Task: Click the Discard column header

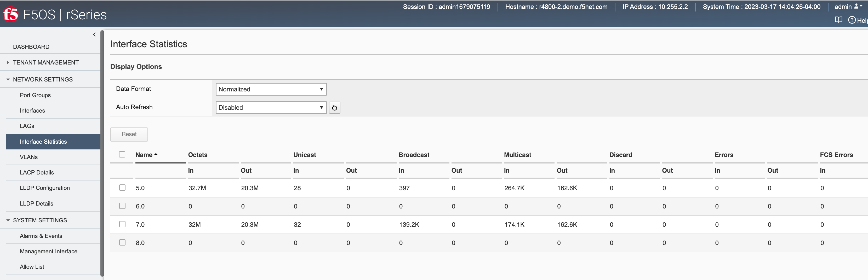Action: (x=621, y=155)
